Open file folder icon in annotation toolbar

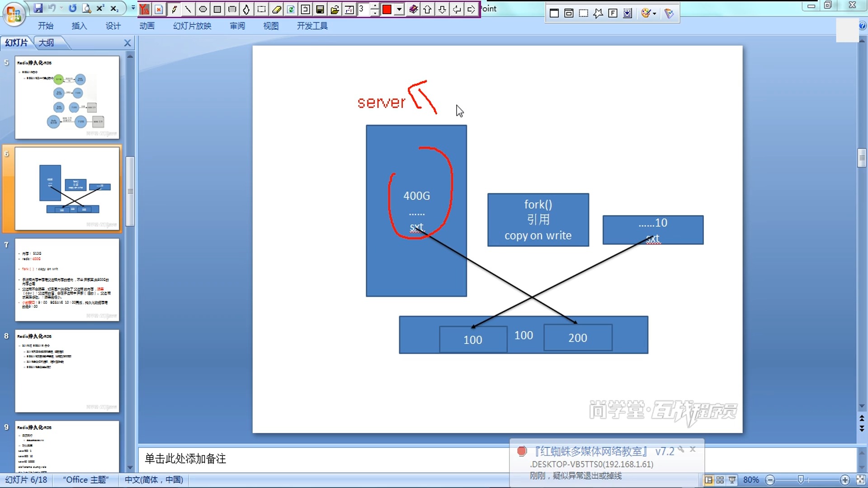click(x=335, y=9)
